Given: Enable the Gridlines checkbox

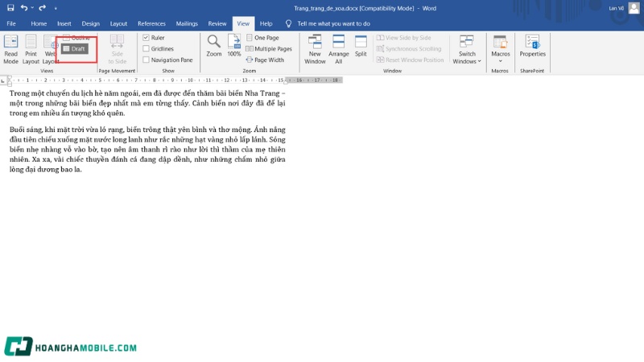Looking at the screenshot, I should coord(146,49).
